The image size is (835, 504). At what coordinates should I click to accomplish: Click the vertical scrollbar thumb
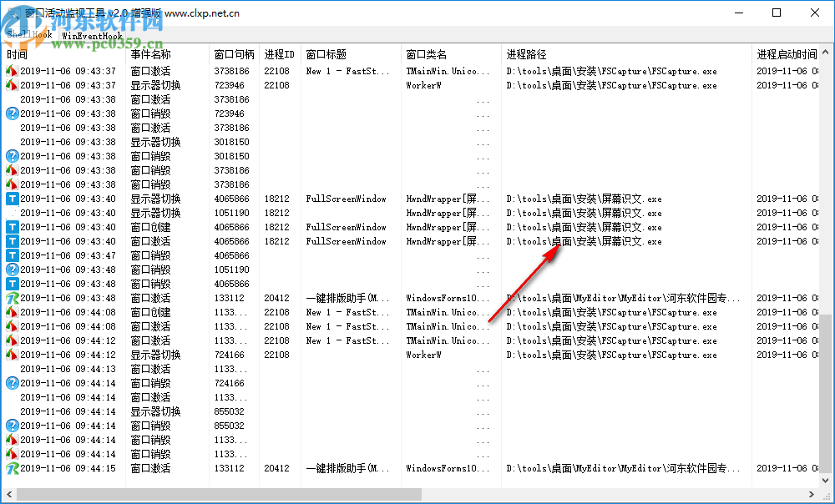point(826,393)
